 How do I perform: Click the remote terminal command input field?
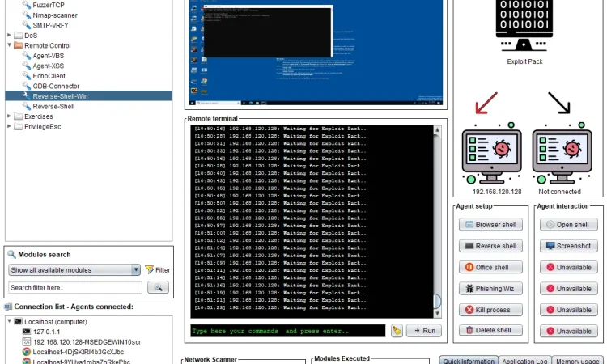[287, 331]
